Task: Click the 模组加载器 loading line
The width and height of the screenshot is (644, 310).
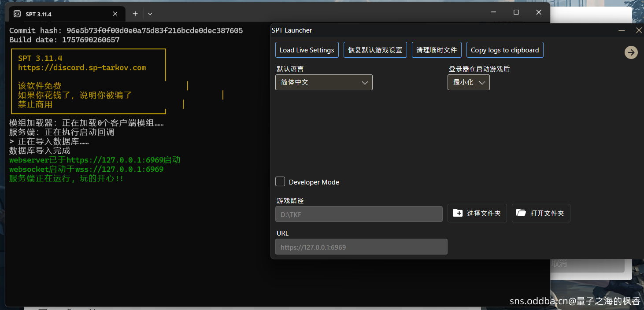Action: click(x=86, y=123)
